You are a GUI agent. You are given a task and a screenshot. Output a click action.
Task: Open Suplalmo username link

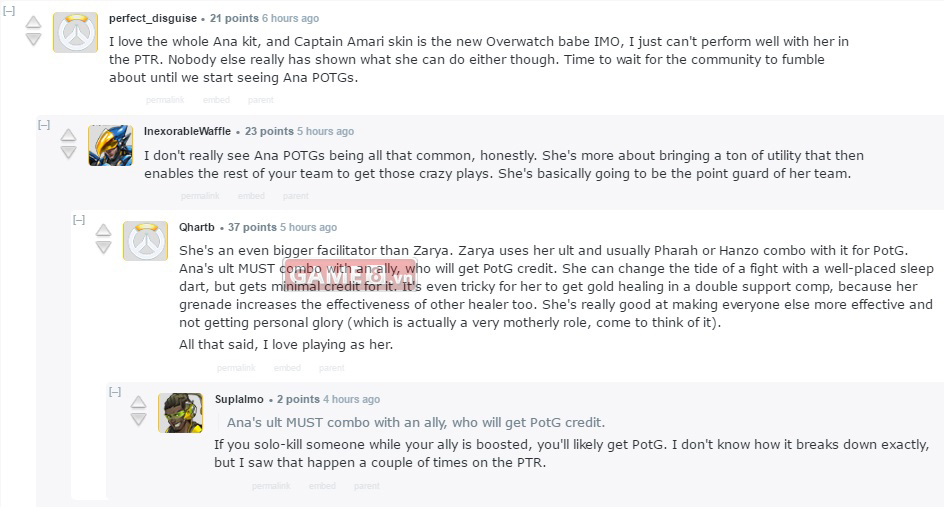pos(239,399)
